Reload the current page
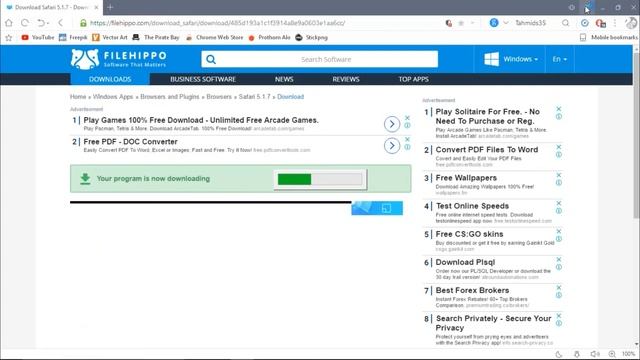Screen dimensions: 640x360 point(24,23)
